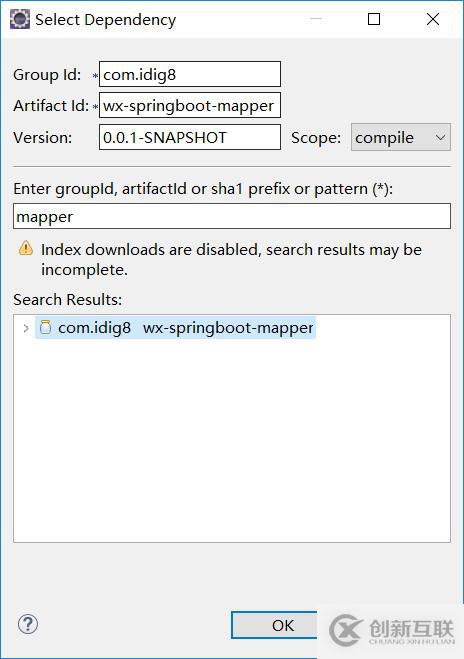Image resolution: width=464 pixels, height=659 pixels.
Task: Close the Select Dependency dialog
Action: (x=432, y=19)
